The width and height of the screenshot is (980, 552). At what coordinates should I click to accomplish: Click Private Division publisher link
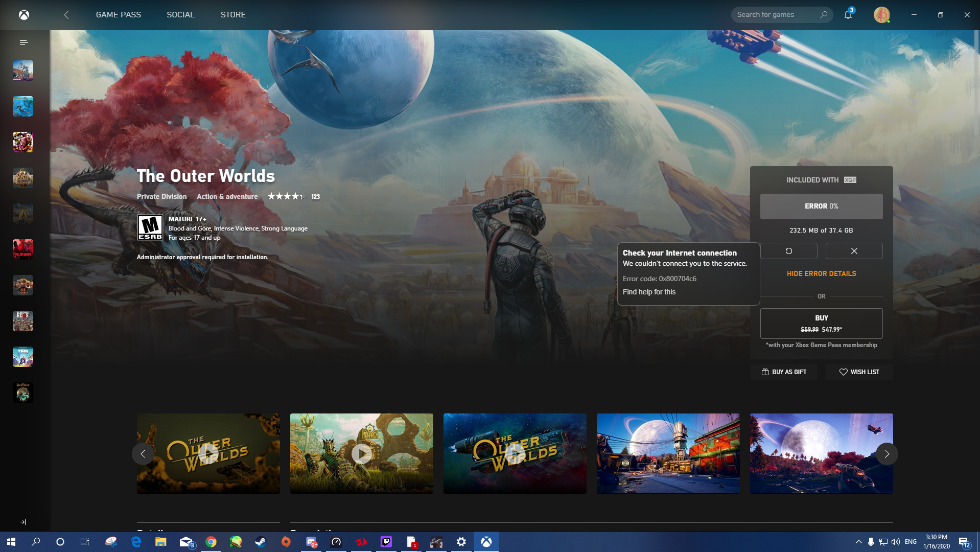coord(161,196)
